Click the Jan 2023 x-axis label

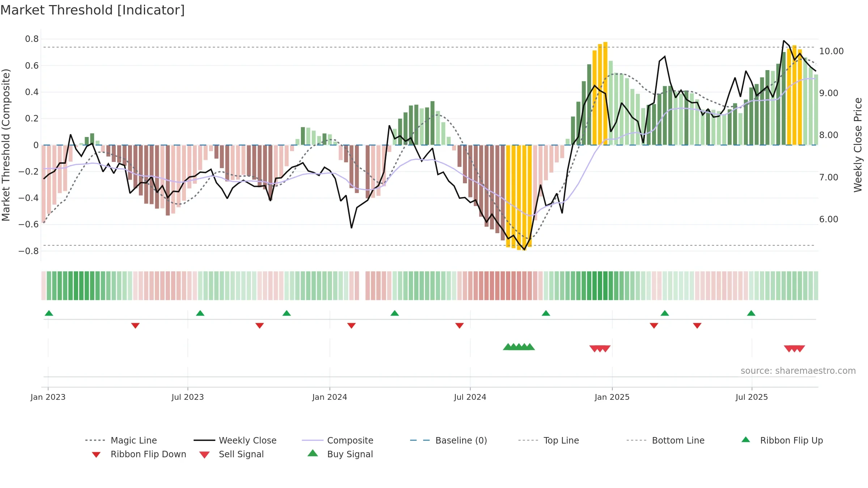tap(48, 397)
